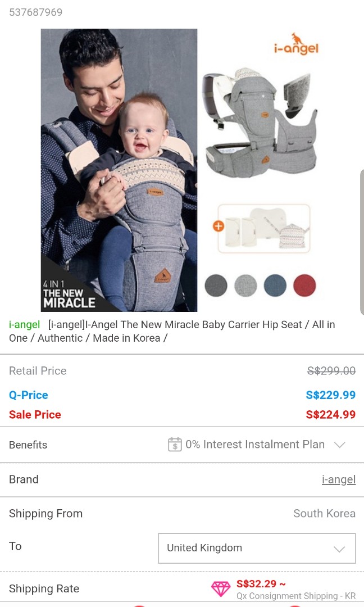Select the red color swatch
This screenshot has height=607, width=364.
tap(305, 286)
